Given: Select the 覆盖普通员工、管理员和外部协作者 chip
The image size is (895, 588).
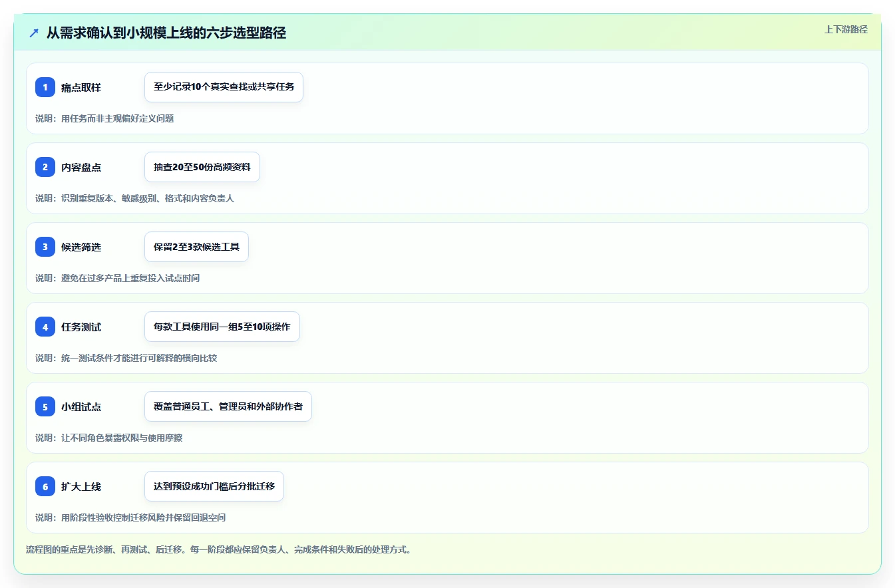Looking at the screenshot, I should point(228,406).
